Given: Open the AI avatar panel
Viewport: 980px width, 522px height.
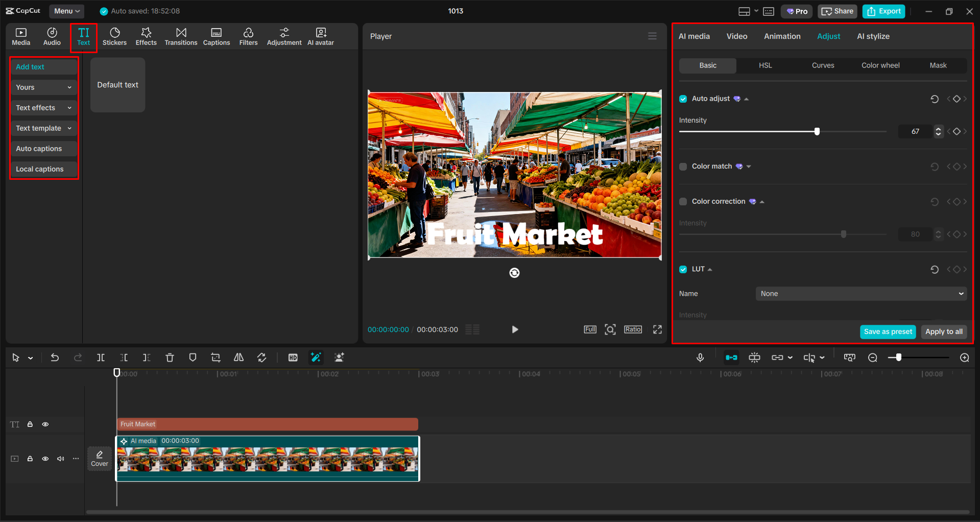Looking at the screenshot, I should [320, 36].
